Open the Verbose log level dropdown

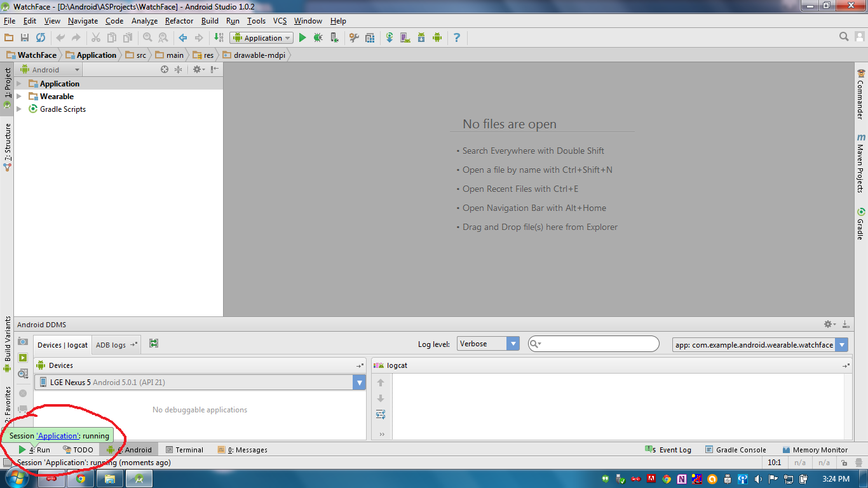coord(488,344)
